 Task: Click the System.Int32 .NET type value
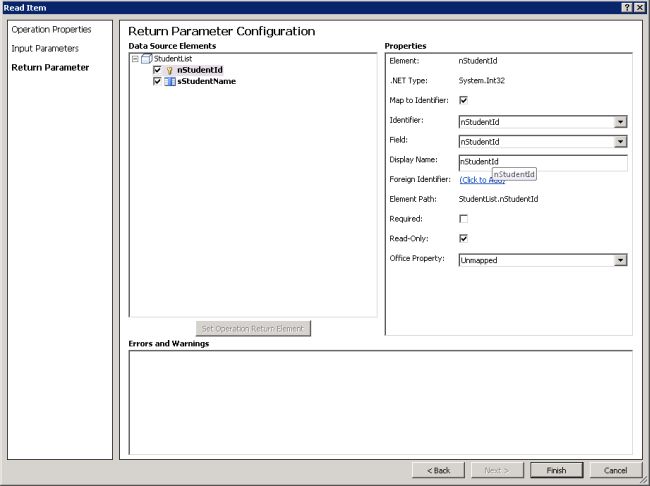coord(482,80)
